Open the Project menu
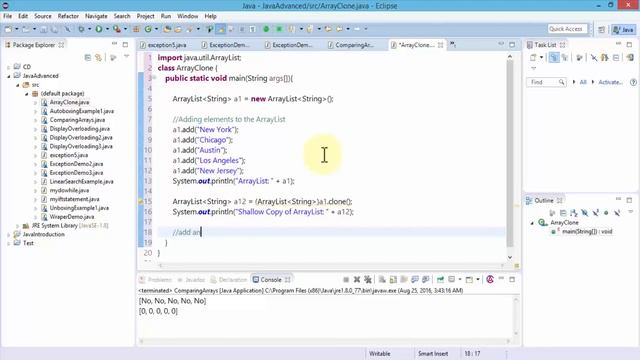This screenshot has height=360, width=640. [x=145, y=16]
